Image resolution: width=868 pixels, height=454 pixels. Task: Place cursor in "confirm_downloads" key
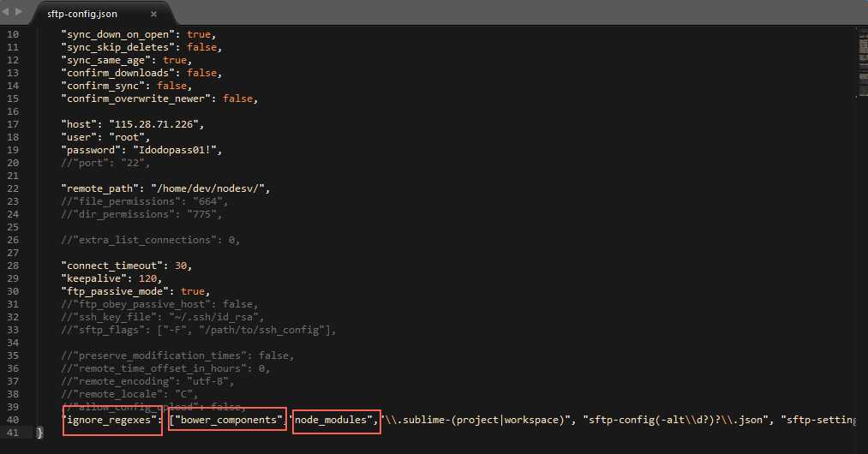(x=118, y=73)
